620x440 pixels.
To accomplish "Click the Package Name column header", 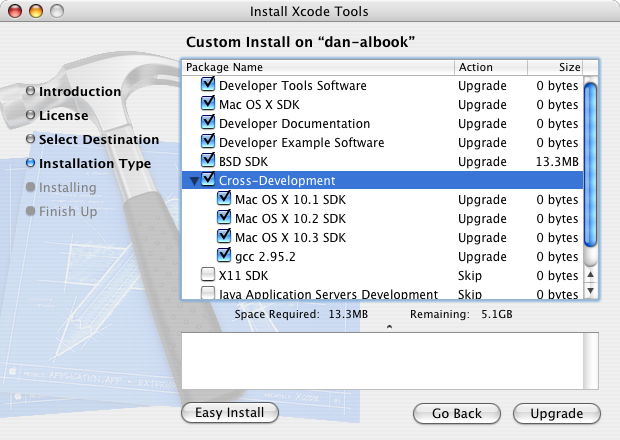I will click(317, 67).
